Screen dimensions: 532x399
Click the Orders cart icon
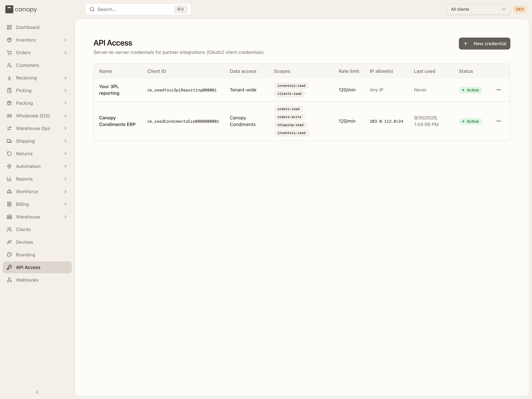coord(9,53)
